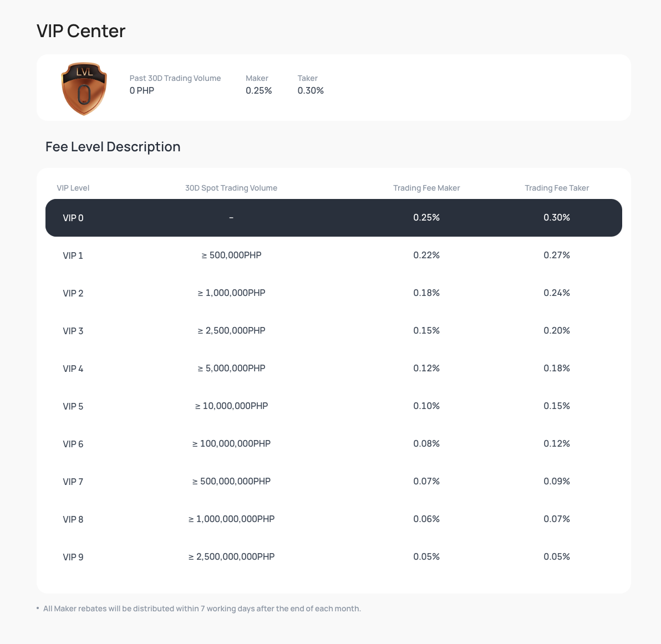Image resolution: width=661 pixels, height=644 pixels.
Task: Select the VIP Center page title
Action: (x=80, y=31)
